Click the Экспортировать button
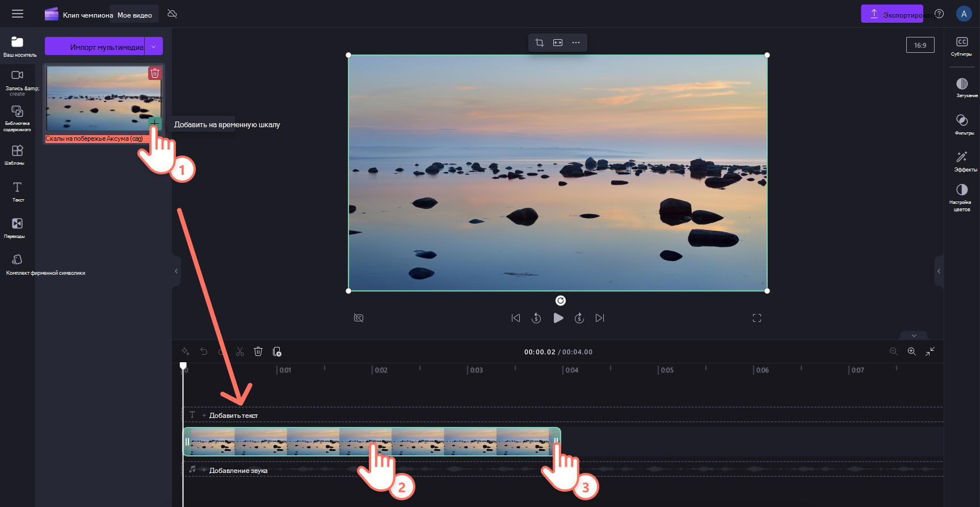 pyautogui.click(x=892, y=14)
